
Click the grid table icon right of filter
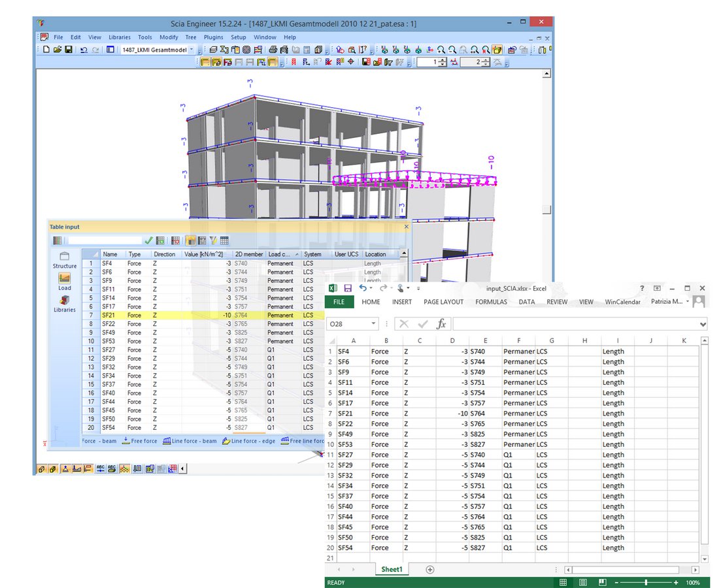click(224, 240)
